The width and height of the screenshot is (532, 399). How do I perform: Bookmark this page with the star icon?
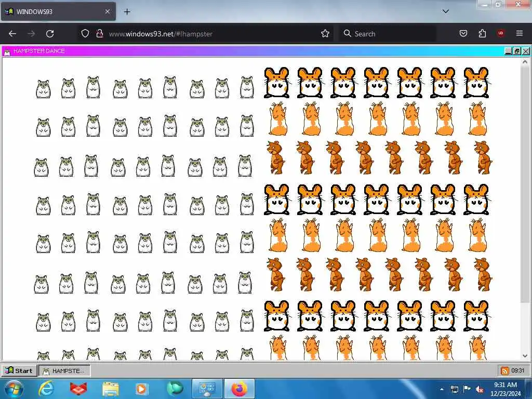[x=325, y=33]
